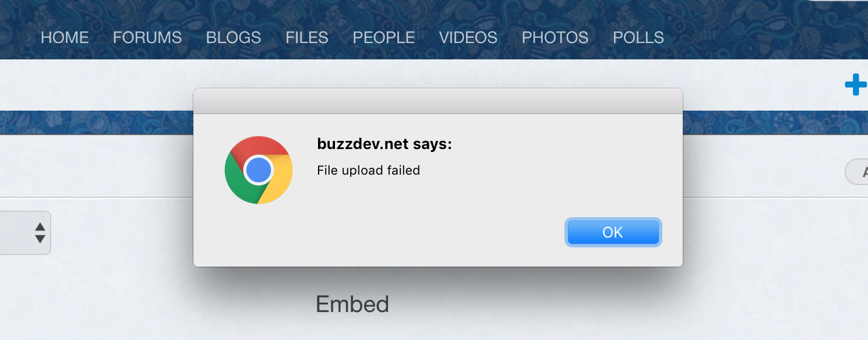Click the blue plus icon

pos(856,85)
